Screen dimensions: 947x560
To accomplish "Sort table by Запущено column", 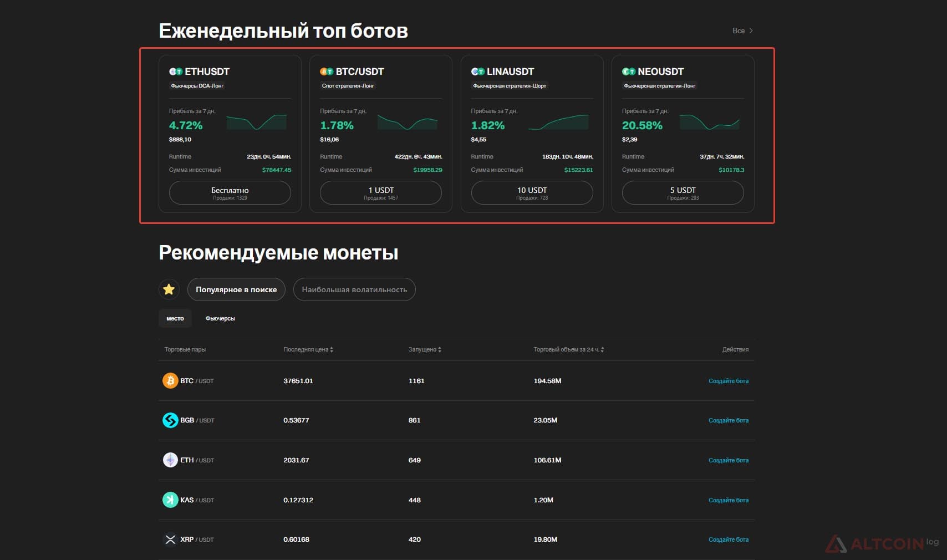I will coord(425,350).
